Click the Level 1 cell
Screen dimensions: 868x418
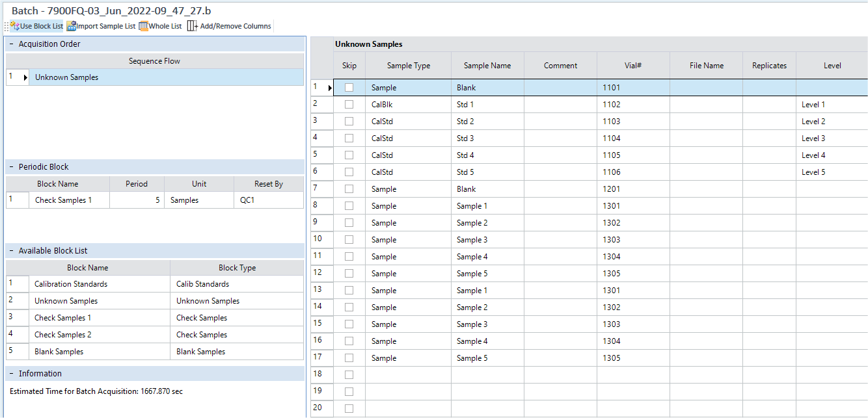click(x=832, y=105)
